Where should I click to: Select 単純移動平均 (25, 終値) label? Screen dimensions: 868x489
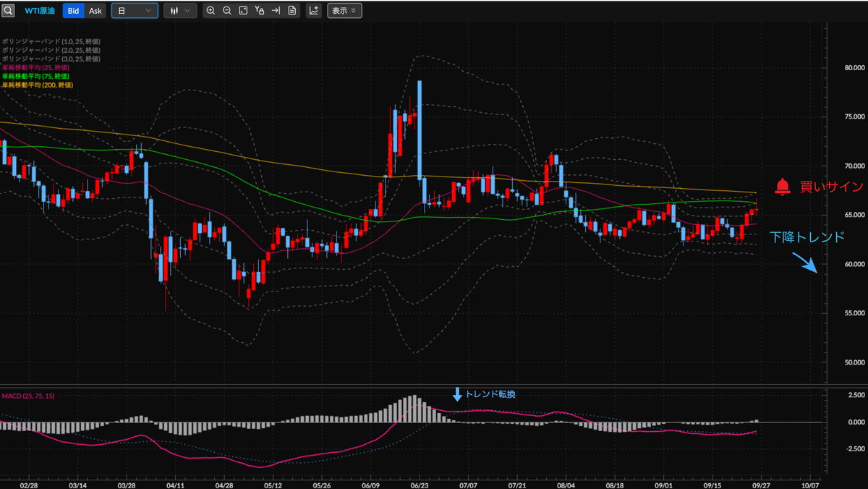pos(34,67)
